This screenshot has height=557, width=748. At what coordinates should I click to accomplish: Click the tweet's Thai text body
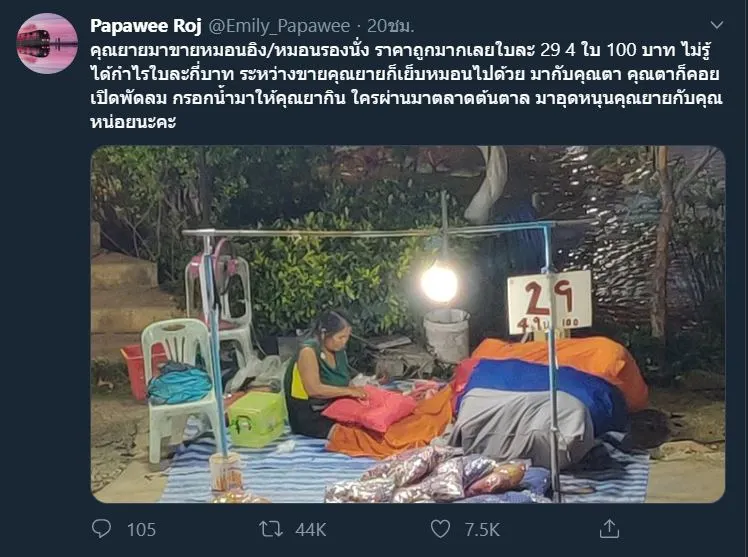click(x=406, y=86)
